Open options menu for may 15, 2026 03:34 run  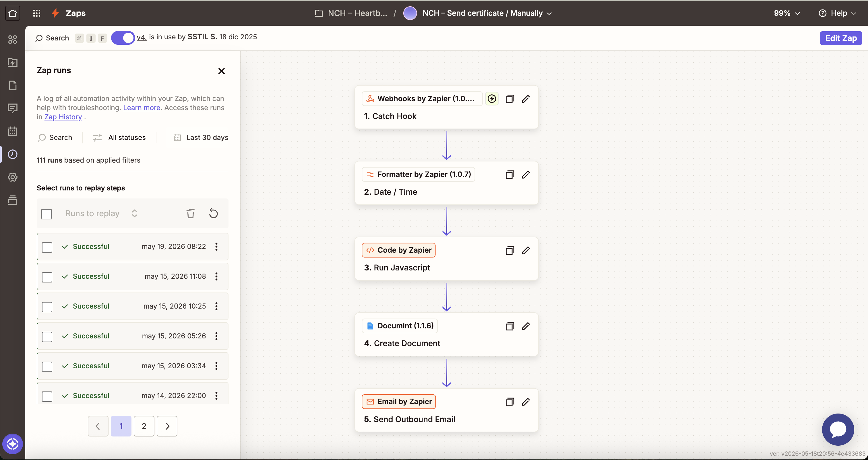[x=216, y=366]
